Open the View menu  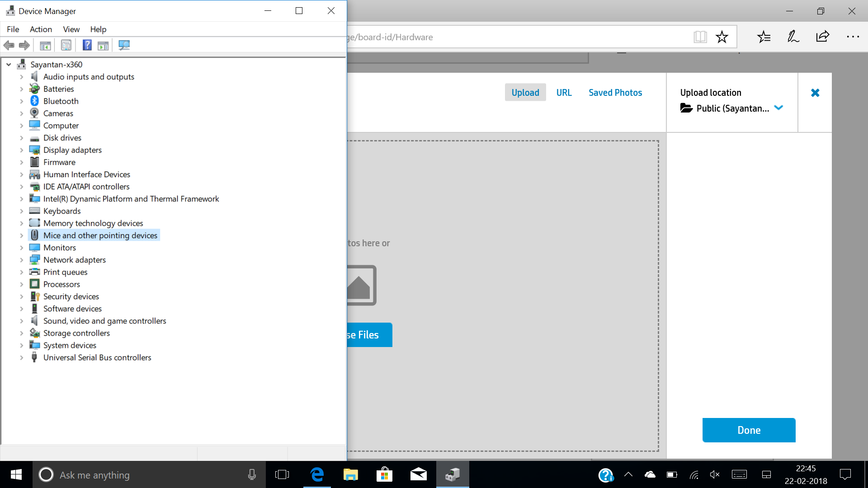[71, 29]
